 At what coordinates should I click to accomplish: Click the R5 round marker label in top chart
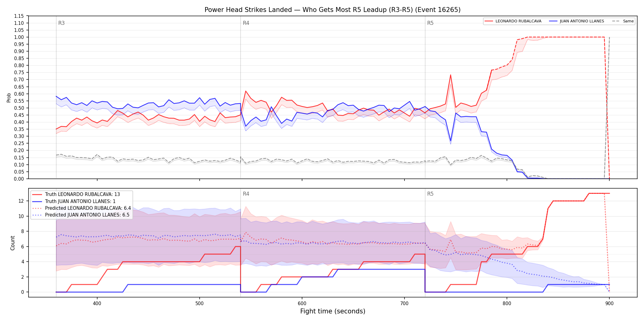(430, 23)
